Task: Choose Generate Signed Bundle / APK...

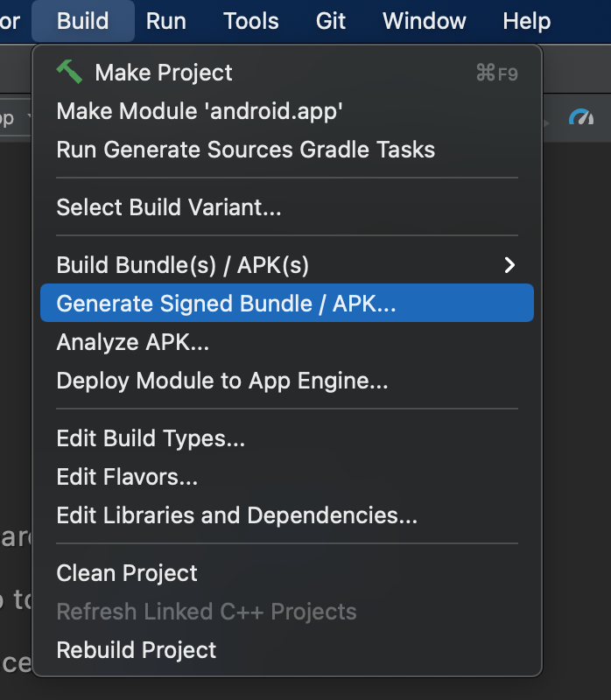Action: [226, 304]
